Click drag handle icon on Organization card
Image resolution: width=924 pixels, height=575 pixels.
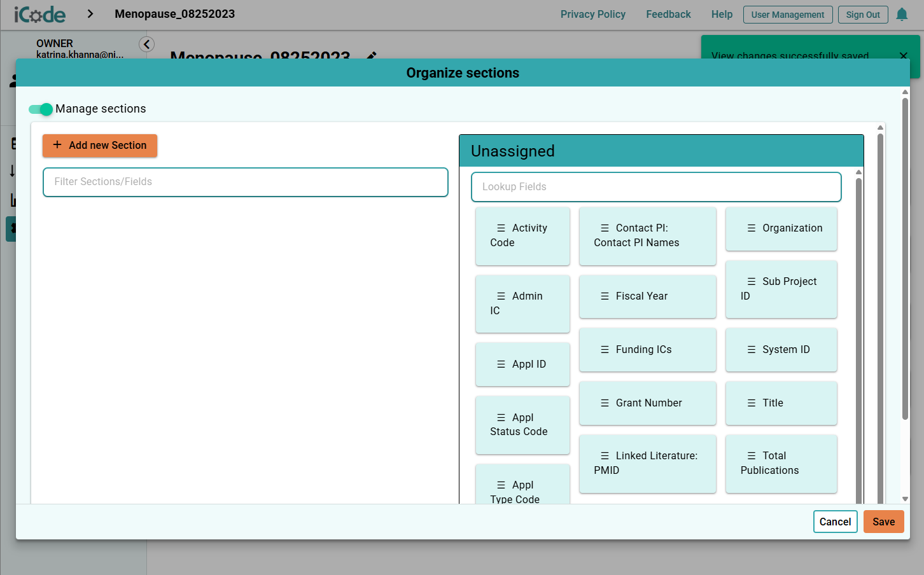752,228
